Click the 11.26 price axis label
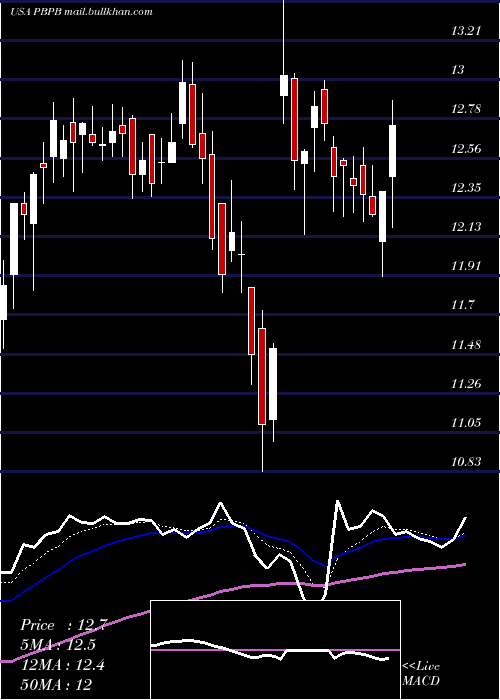 tap(466, 383)
